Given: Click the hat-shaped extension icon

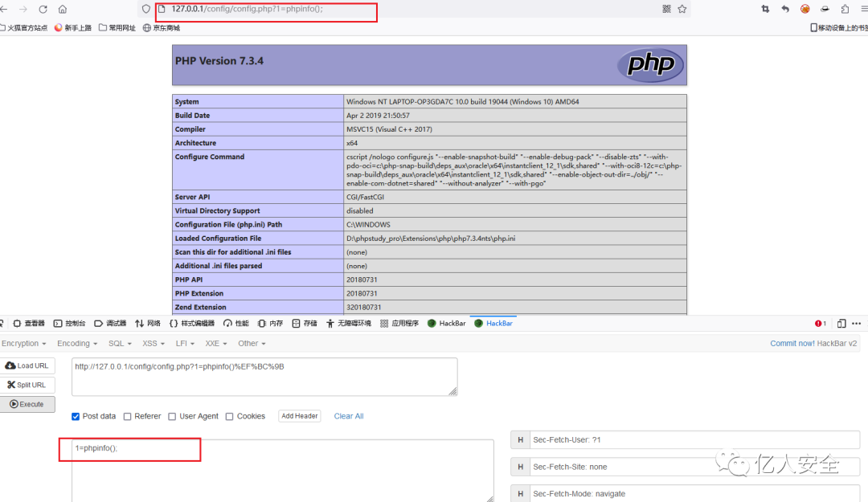Looking at the screenshot, I should click(825, 9).
